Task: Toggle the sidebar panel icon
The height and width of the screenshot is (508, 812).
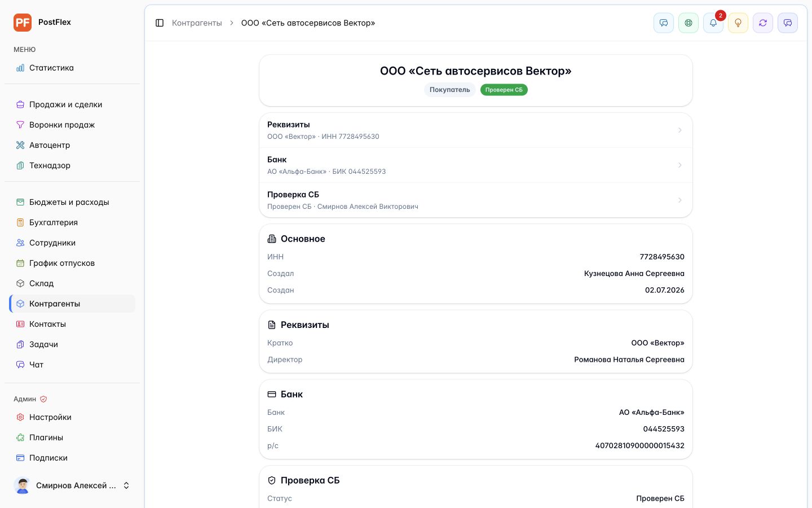Action: click(160, 23)
